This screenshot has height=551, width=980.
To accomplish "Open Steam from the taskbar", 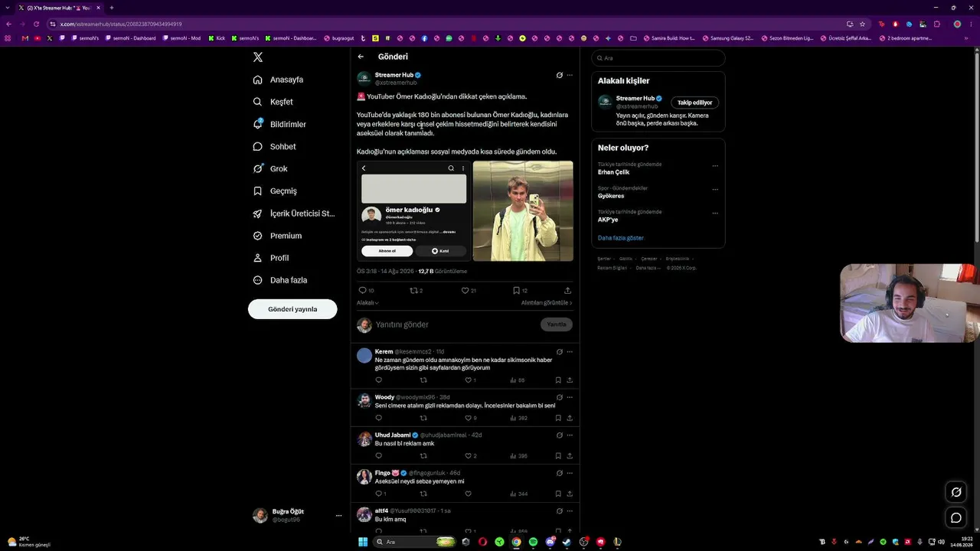I will 567,542.
